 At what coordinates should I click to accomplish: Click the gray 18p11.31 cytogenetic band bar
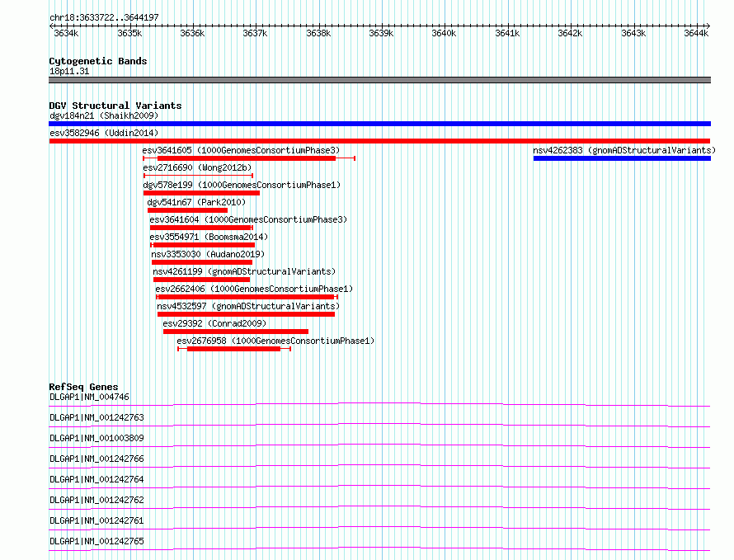(x=379, y=80)
